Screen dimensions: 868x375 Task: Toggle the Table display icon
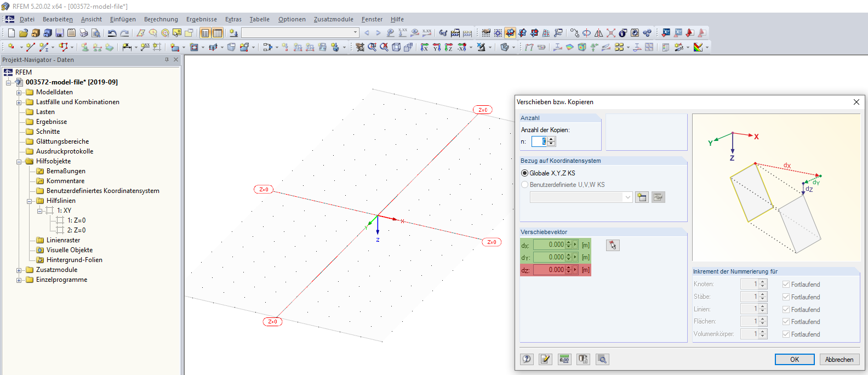(218, 33)
